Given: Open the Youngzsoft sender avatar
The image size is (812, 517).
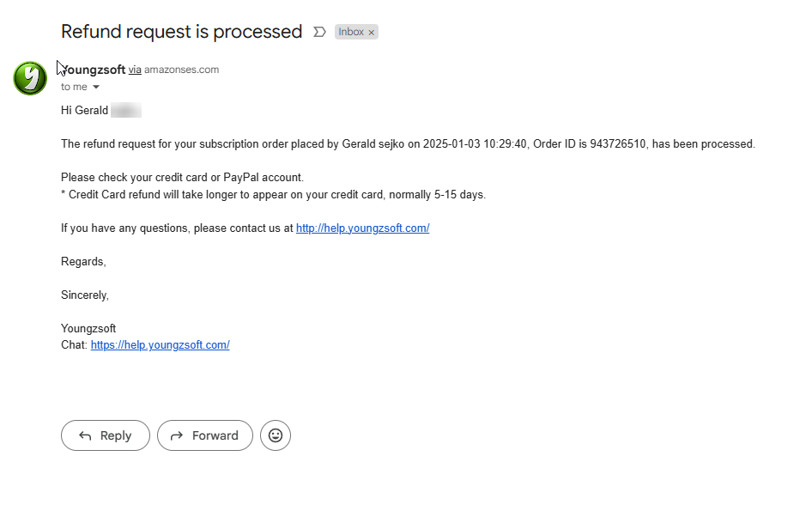Looking at the screenshot, I should click(x=30, y=78).
